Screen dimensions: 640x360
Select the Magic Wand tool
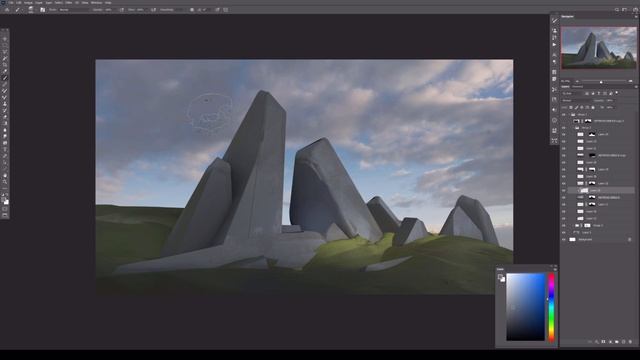(x=5, y=58)
